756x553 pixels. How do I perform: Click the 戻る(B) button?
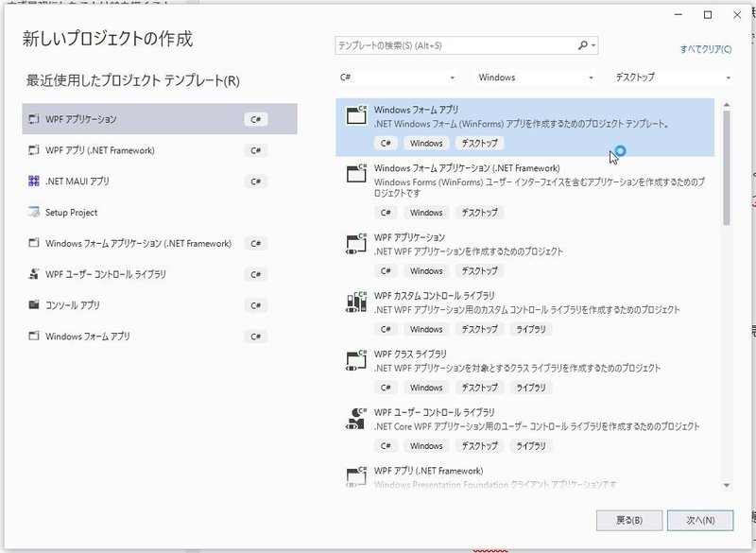point(629,520)
